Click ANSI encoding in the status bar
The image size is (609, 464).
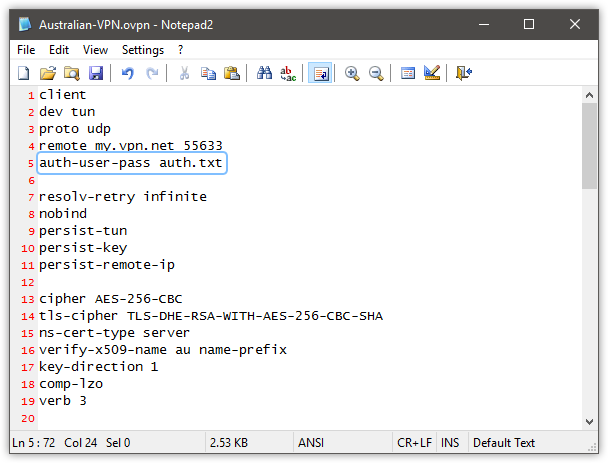311,442
